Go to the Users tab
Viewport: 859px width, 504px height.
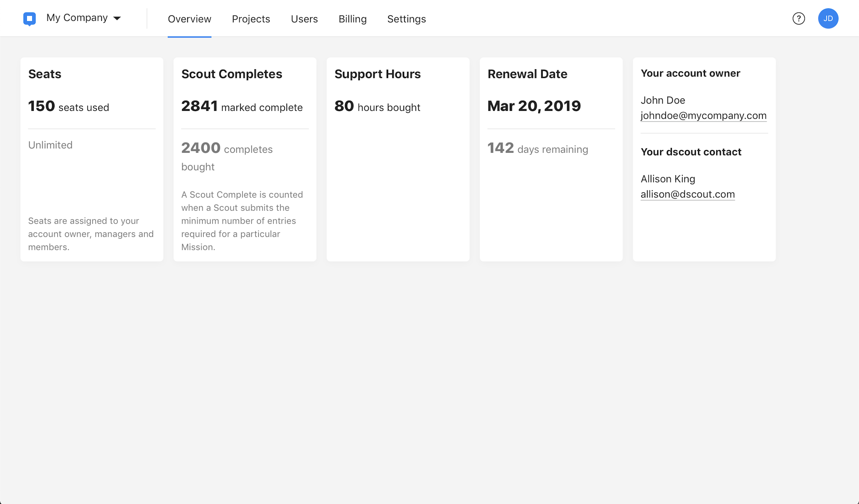(x=304, y=19)
